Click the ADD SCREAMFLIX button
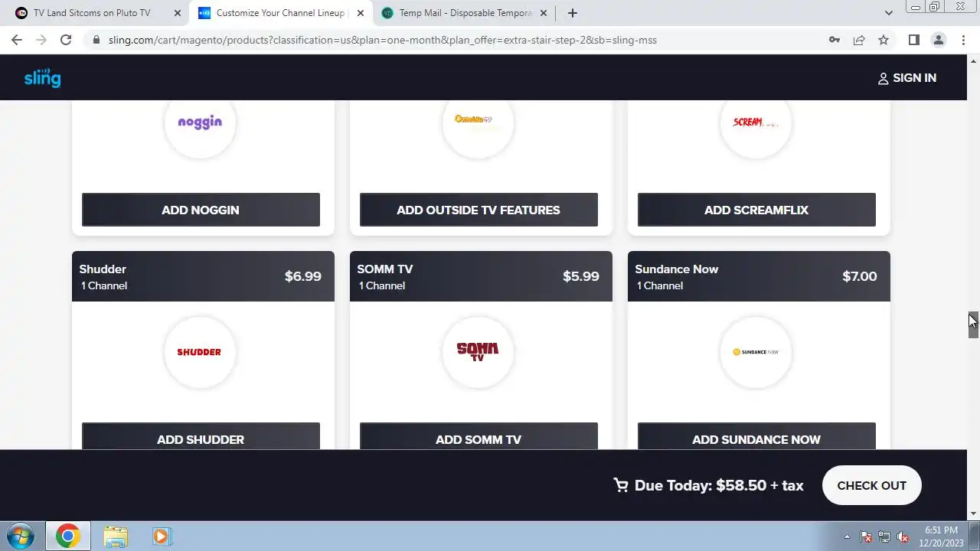 click(756, 210)
